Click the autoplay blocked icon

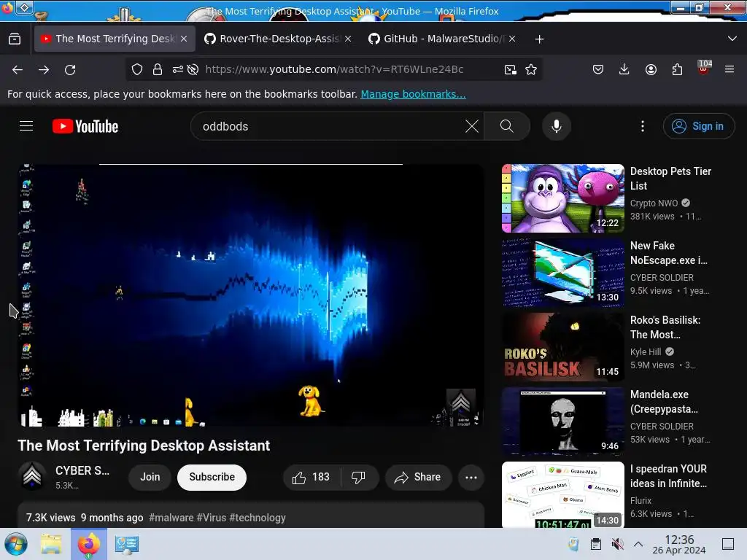(x=193, y=69)
